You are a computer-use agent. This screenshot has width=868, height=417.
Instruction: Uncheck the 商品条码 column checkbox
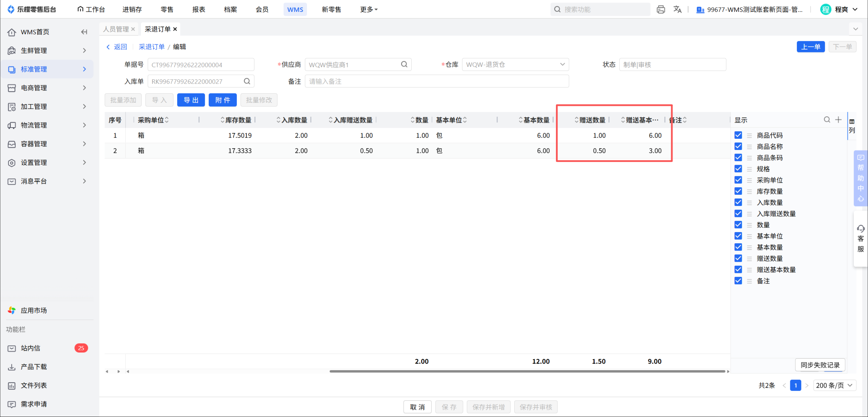point(738,158)
